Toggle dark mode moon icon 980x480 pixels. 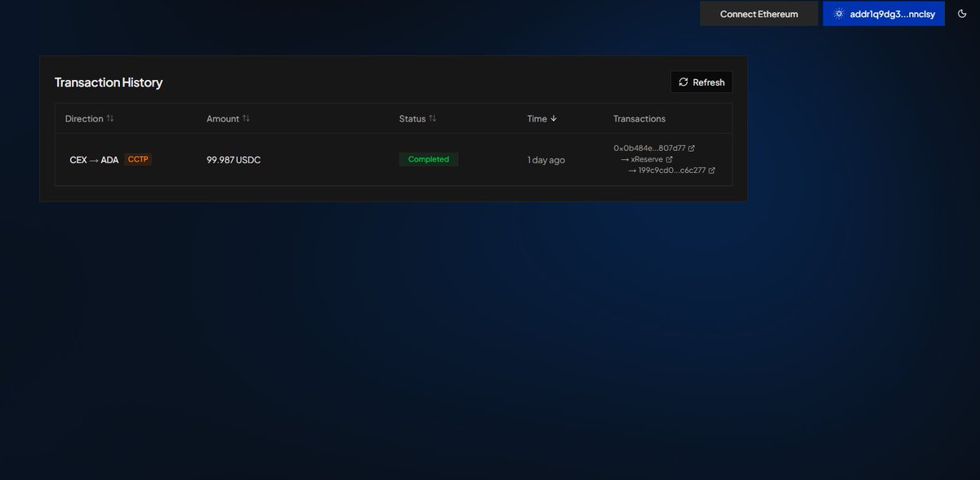point(962,14)
